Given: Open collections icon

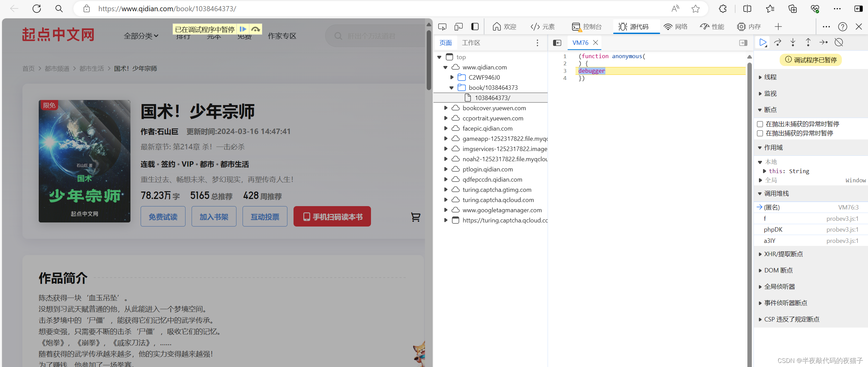Looking at the screenshot, I should tap(793, 9).
